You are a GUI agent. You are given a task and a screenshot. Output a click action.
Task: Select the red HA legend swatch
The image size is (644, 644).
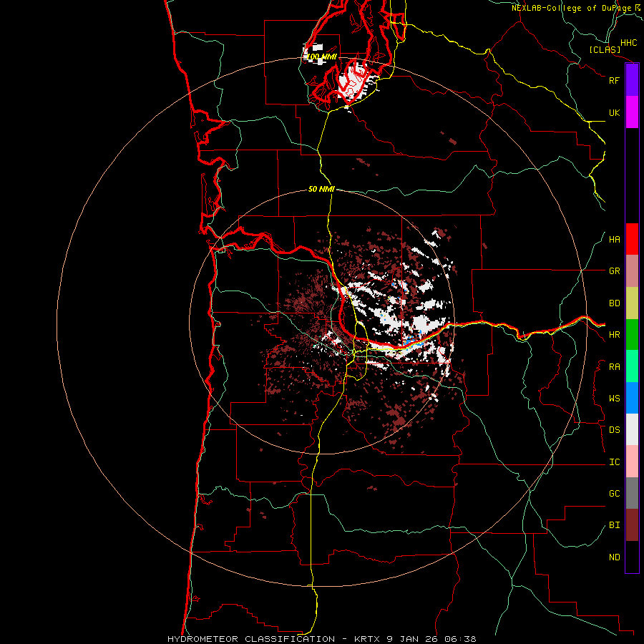click(x=632, y=239)
